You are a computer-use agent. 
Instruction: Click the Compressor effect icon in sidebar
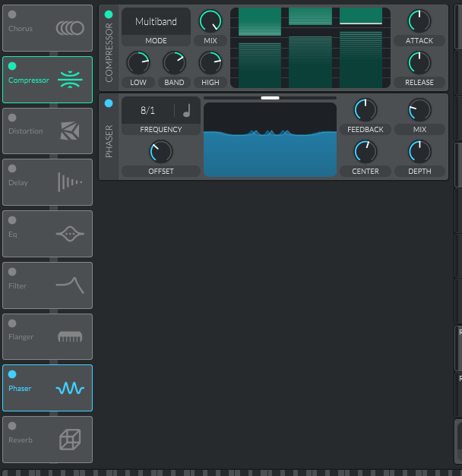click(x=70, y=80)
